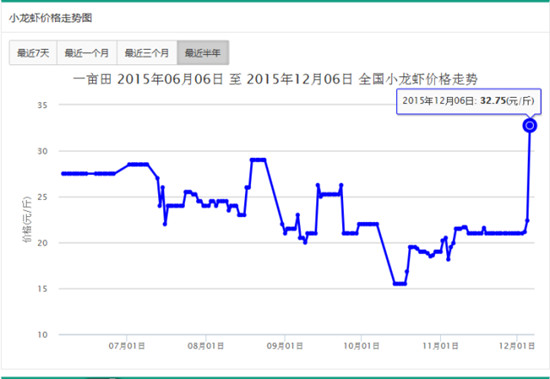Click the tooltip showing 2015年12月06日 price
The height and width of the screenshot is (379, 550).
tap(469, 101)
